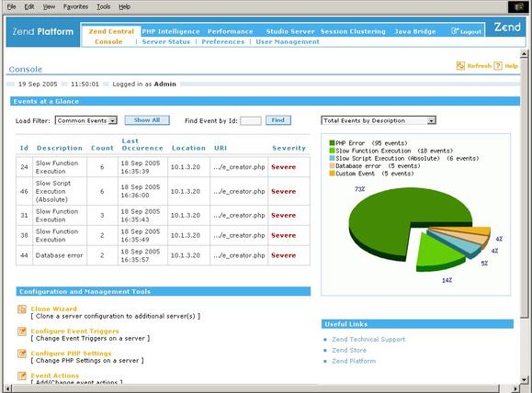Click the horizontal scrollbar right arrow
Image resolution: width=532 pixels, height=393 pixels.
(515, 388)
